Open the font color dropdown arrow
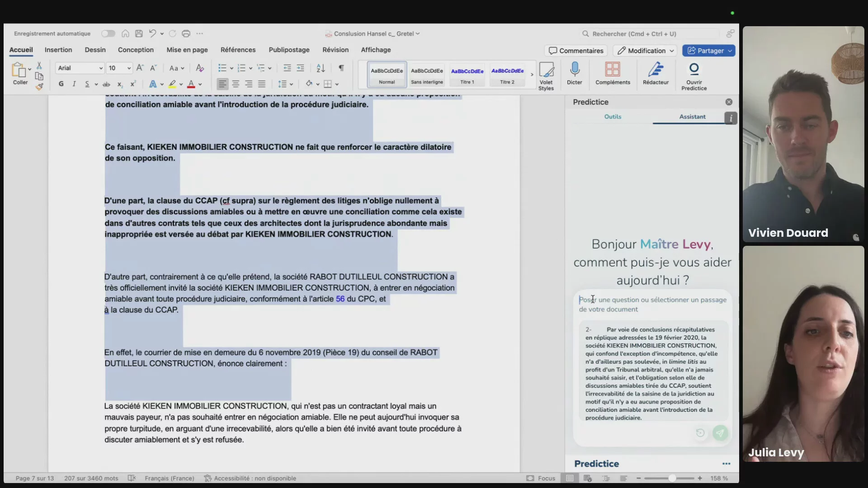 [x=200, y=84]
